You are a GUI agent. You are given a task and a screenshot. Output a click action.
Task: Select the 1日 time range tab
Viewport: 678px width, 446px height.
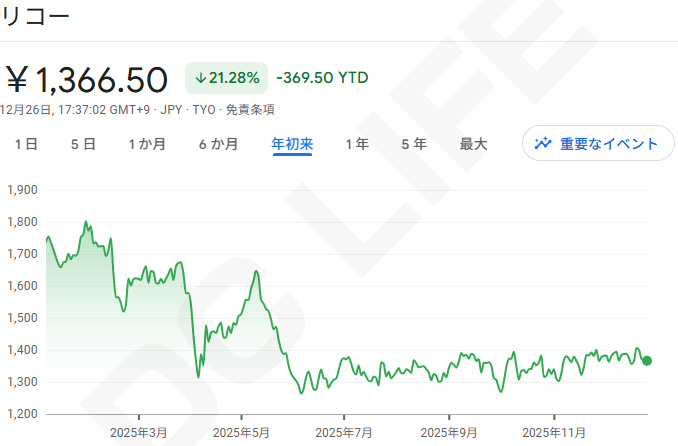[x=26, y=144]
